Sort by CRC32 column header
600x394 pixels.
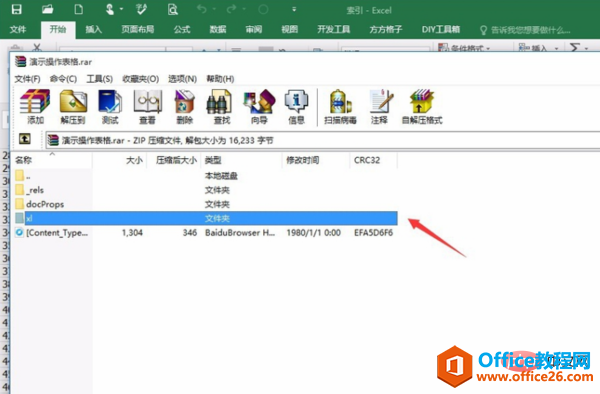[373, 160]
